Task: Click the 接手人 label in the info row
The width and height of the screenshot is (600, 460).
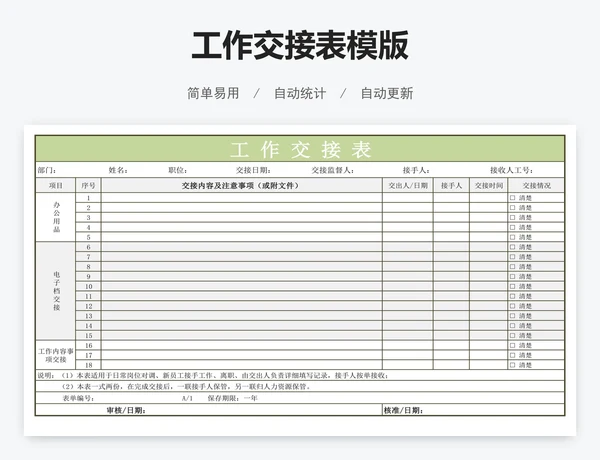Action: [x=416, y=170]
